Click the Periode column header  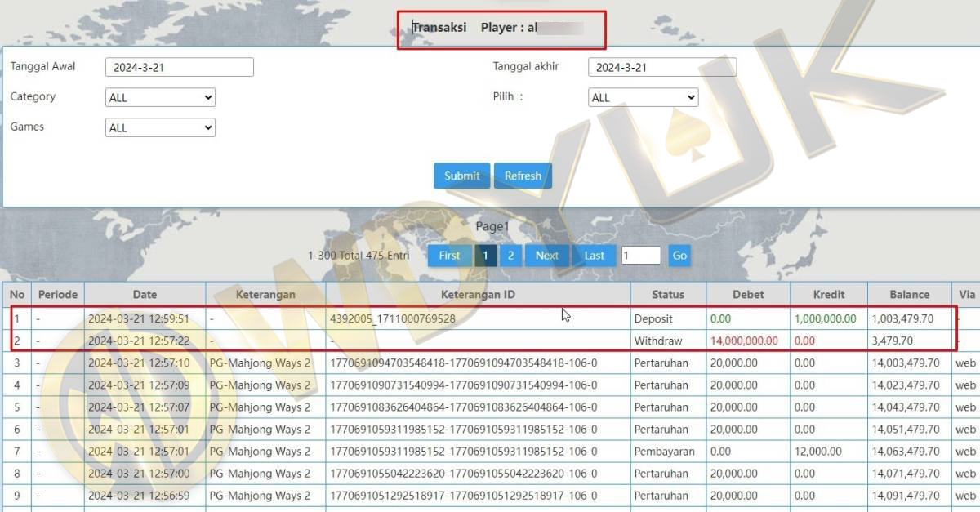pyautogui.click(x=58, y=294)
